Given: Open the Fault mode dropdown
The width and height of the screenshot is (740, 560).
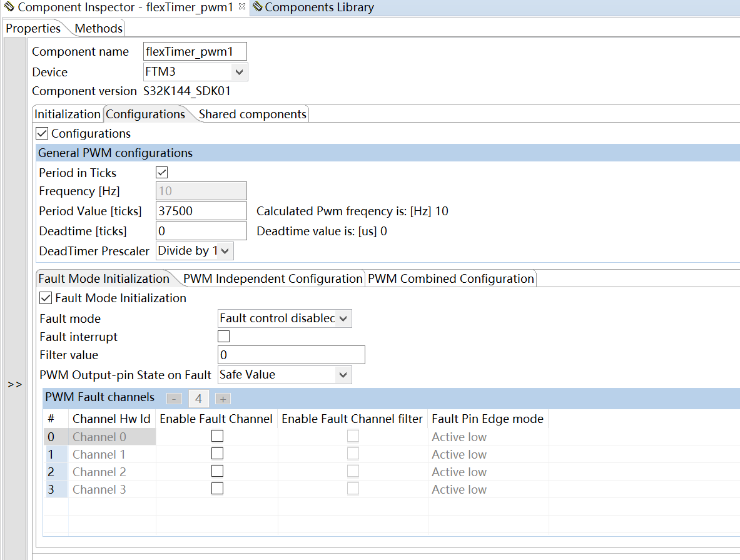Looking at the screenshot, I should (285, 318).
